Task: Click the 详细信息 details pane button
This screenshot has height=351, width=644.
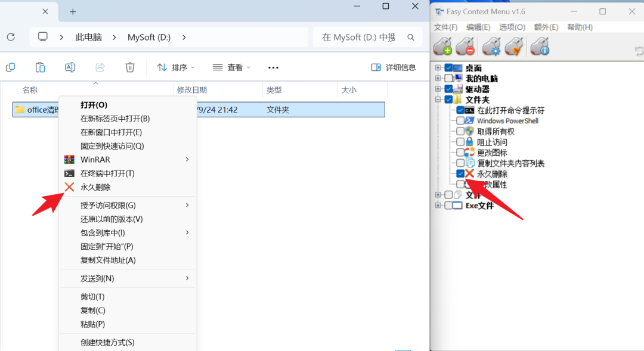Action: 393,67
